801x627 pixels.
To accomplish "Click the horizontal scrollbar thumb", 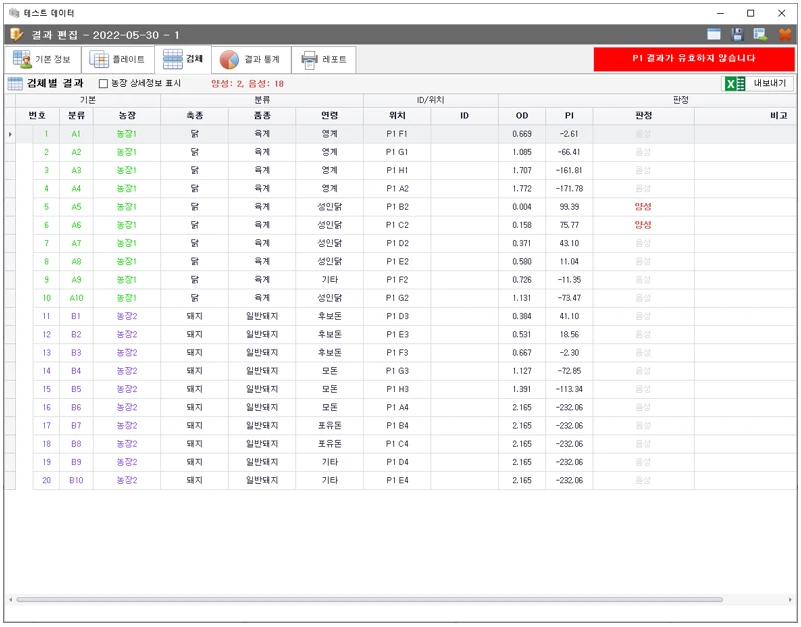I will click(369, 599).
